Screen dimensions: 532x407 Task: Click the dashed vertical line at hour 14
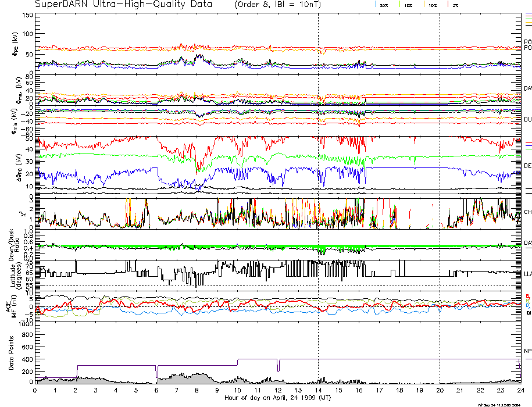click(318, 174)
